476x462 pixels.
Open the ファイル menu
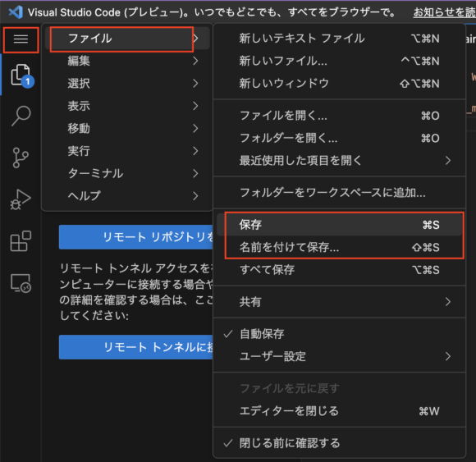click(x=127, y=39)
